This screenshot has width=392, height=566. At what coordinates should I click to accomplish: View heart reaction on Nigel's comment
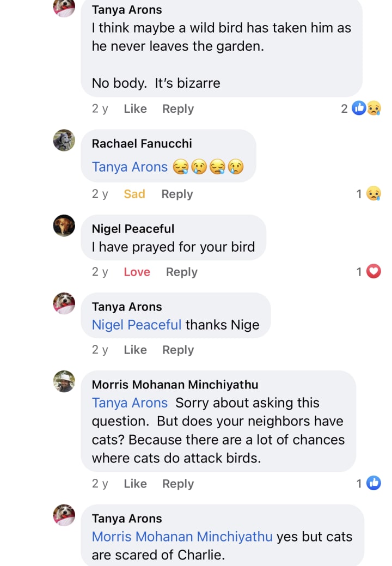(373, 271)
